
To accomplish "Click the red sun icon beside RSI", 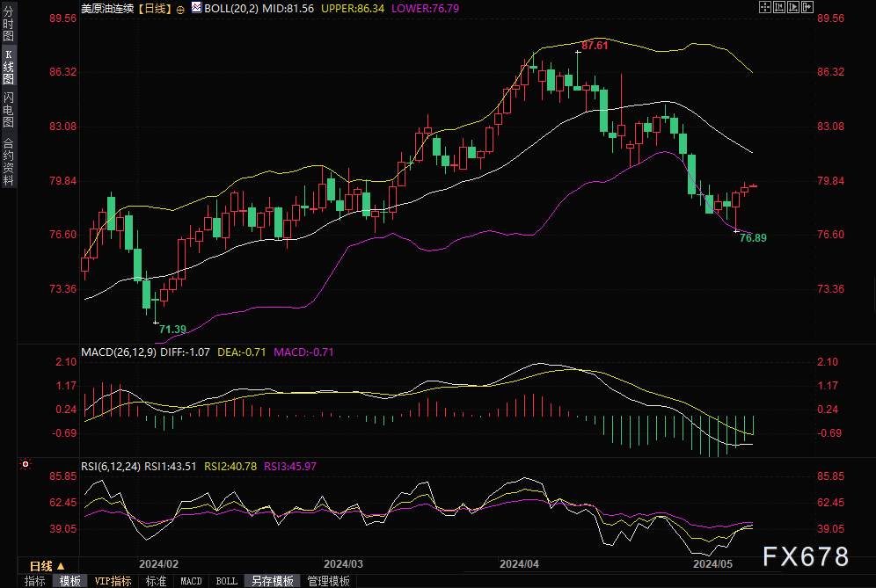I will 26,465.
